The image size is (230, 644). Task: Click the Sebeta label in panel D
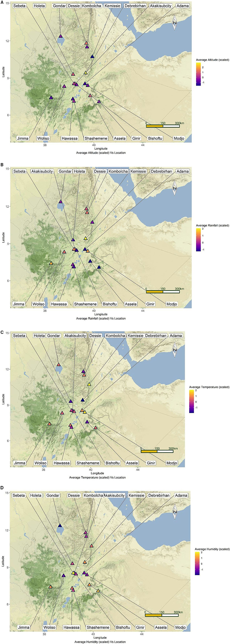(x=19, y=495)
